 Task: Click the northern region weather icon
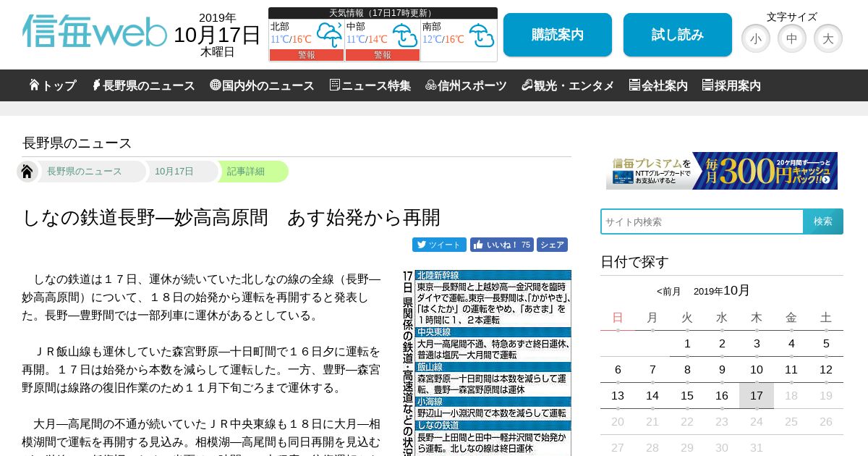(329, 34)
